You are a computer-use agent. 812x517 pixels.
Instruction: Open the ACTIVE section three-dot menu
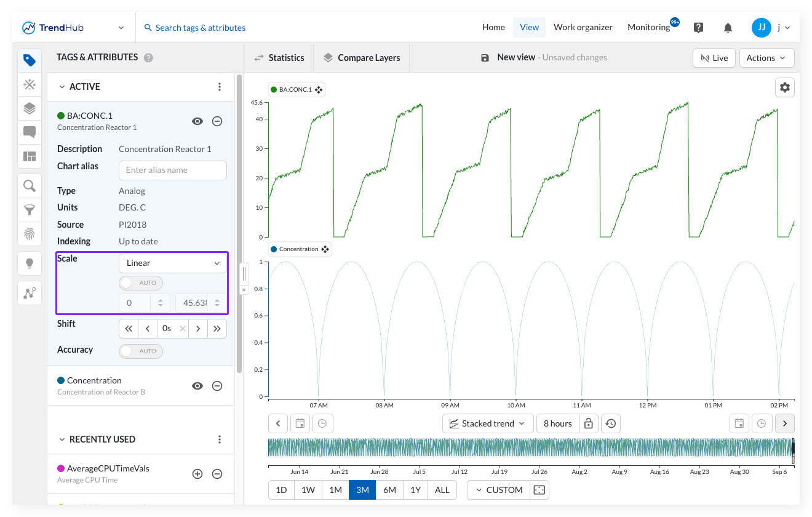pyautogui.click(x=220, y=87)
